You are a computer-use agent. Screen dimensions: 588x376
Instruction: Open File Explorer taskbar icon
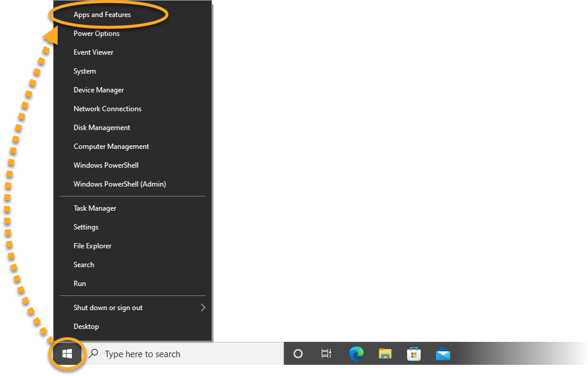click(x=385, y=354)
